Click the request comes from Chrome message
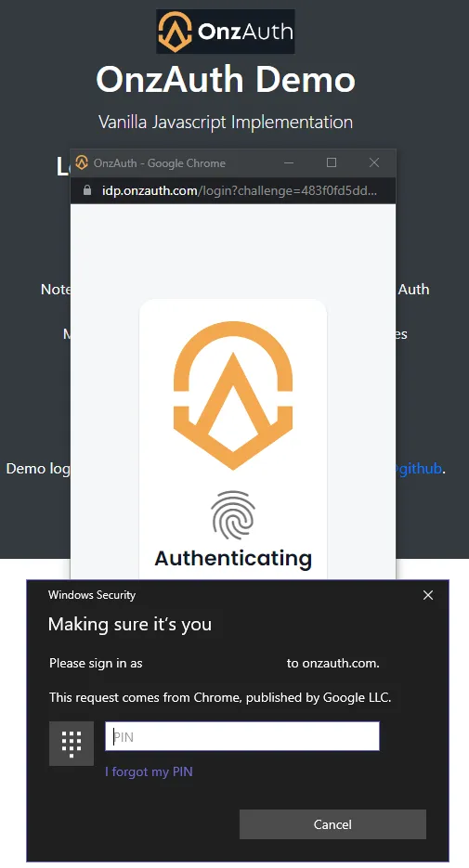The width and height of the screenshot is (469, 868). tap(220, 697)
